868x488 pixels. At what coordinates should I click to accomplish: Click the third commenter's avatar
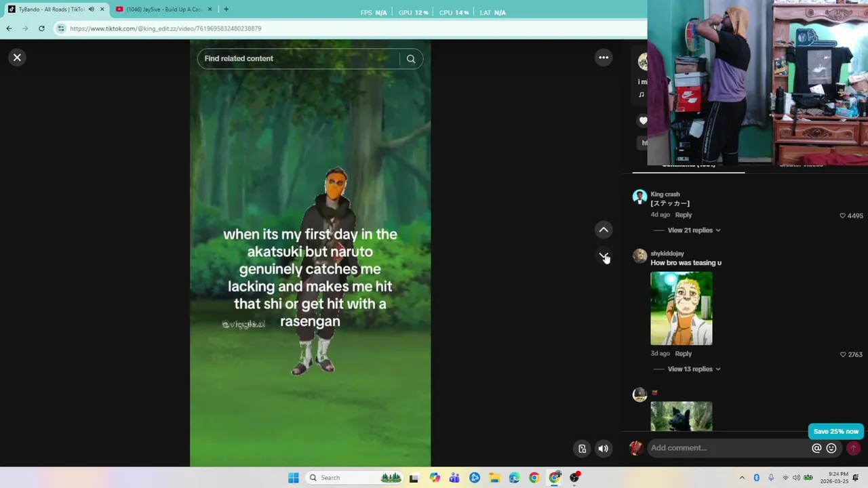tap(639, 395)
